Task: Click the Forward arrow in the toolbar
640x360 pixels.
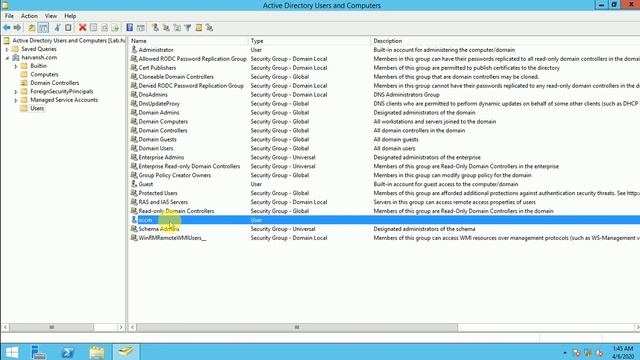Action: pyautogui.click(x=17, y=28)
